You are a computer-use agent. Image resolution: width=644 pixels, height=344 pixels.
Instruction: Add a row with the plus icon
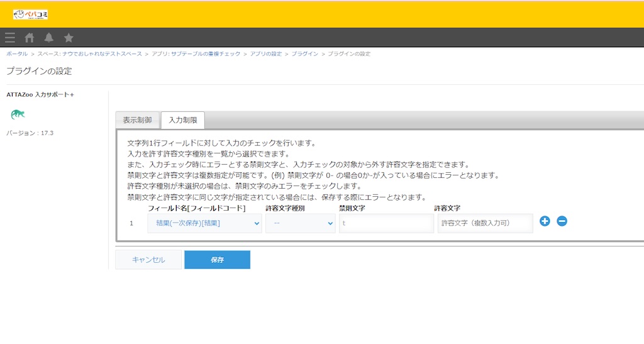pos(545,221)
